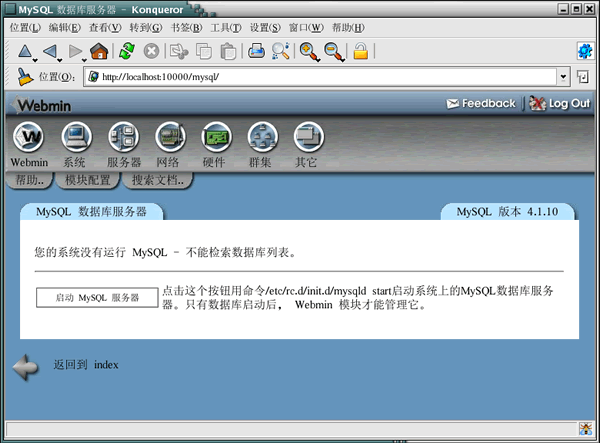Click the Cut toolbar icon
The image size is (600, 443).
[179, 51]
